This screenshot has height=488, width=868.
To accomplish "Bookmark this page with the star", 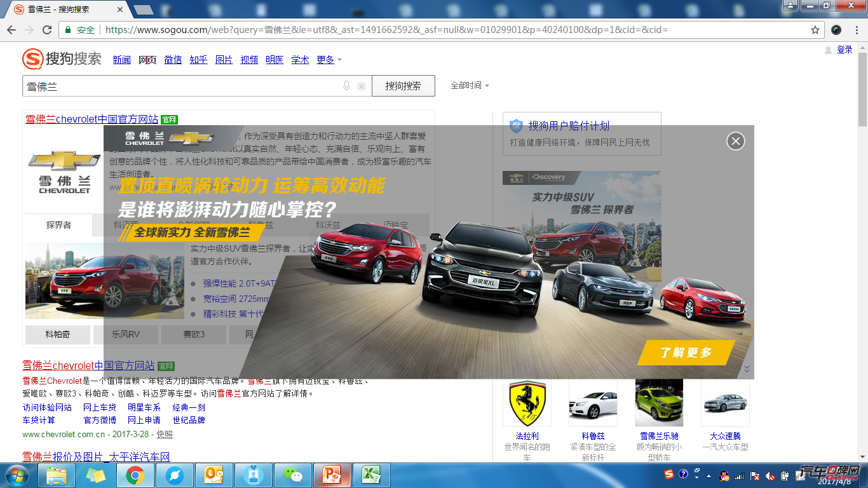I will click(815, 30).
